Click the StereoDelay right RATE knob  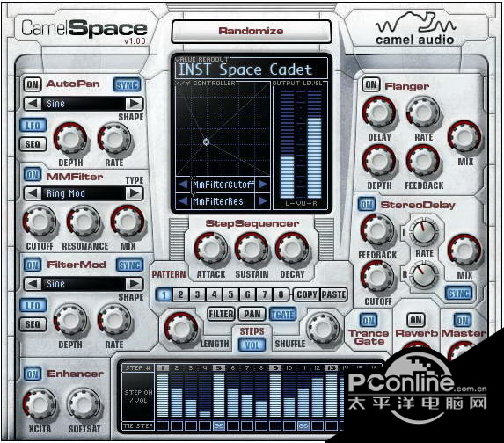[424, 275]
